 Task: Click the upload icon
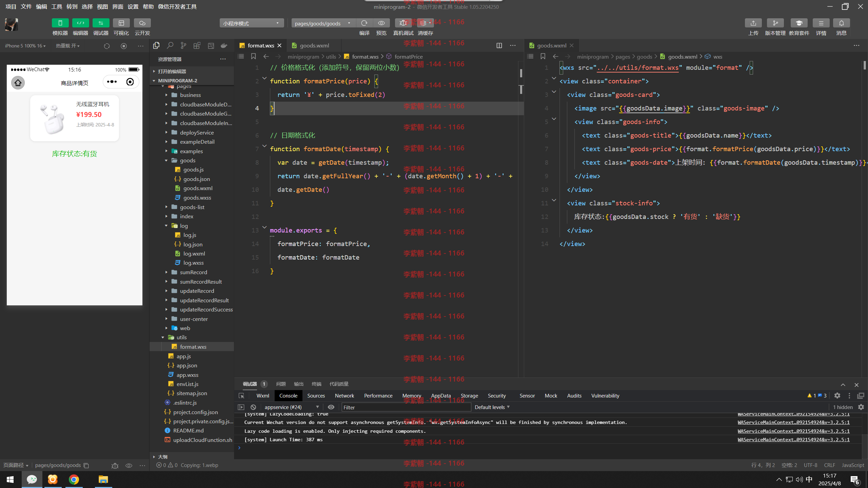[753, 23]
